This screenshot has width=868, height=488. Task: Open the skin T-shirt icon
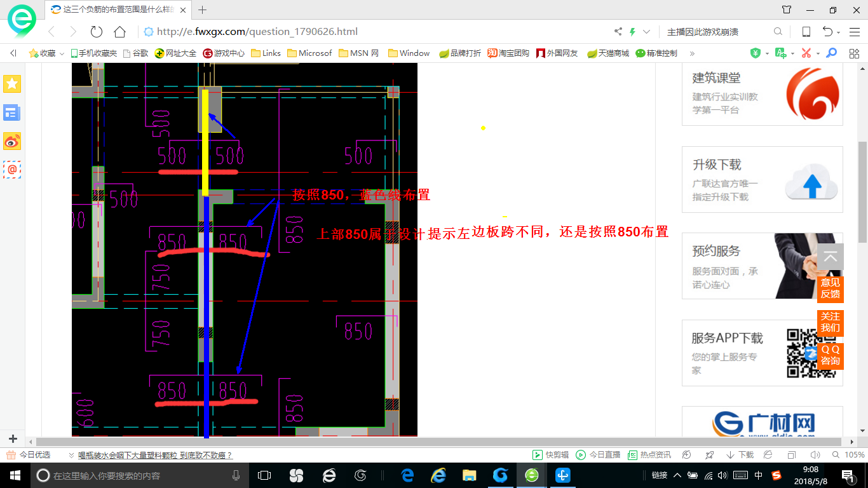click(787, 10)
